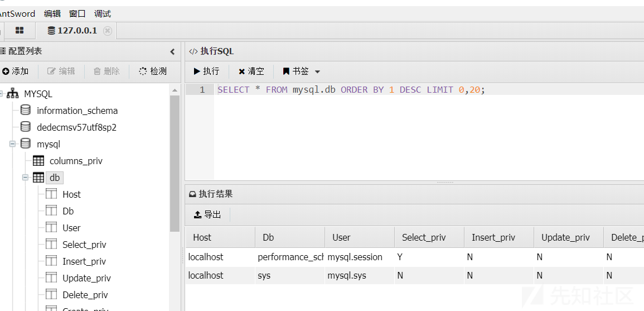Click the dedecmsv57utf8sp2 database icon
Screen dimensions: 644x311
pos(26,127)
